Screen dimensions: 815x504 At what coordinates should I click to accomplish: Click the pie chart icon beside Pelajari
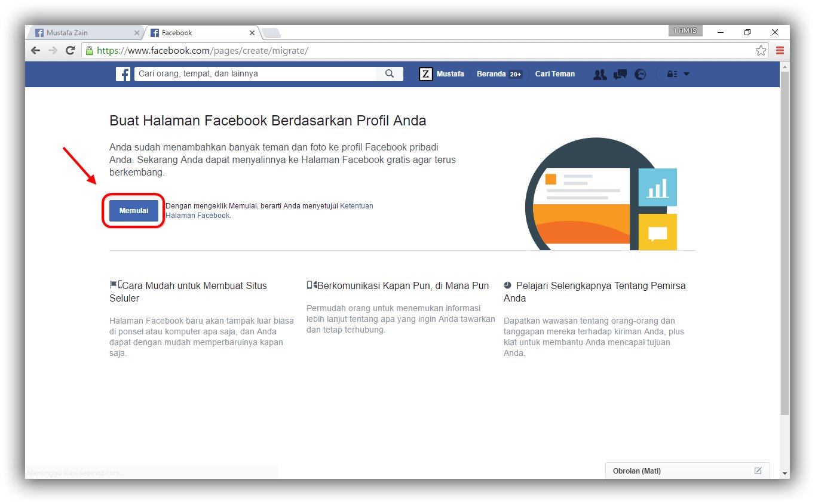pos(507,285)
